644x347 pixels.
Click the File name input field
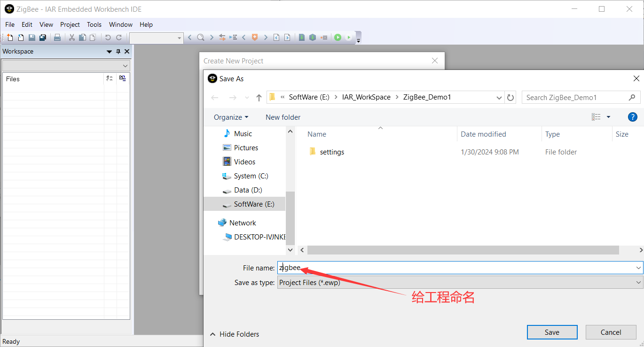click(456, 268)
